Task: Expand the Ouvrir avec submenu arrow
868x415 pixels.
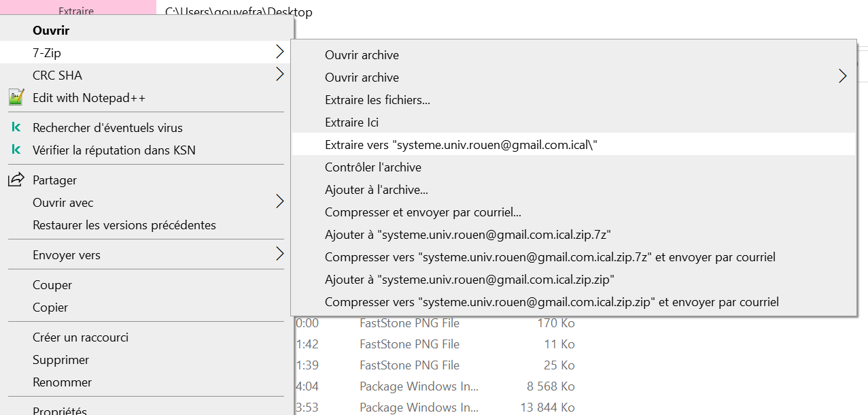Action: (279, 201)
